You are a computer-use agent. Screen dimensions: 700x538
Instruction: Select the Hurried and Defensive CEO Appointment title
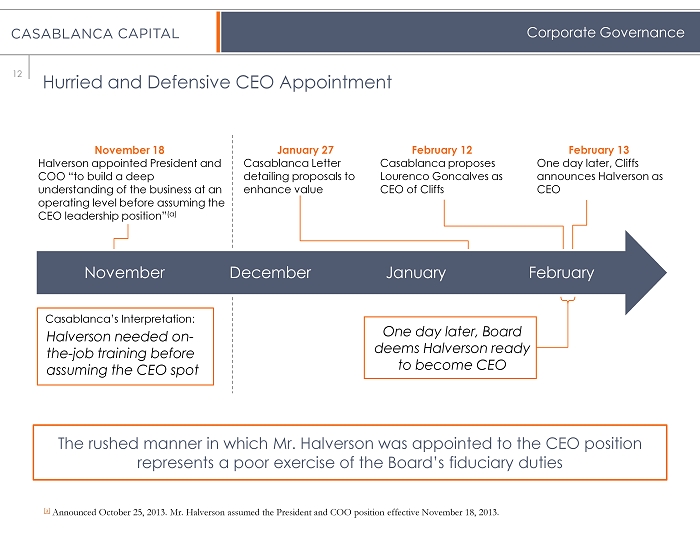tap(217, 82)
